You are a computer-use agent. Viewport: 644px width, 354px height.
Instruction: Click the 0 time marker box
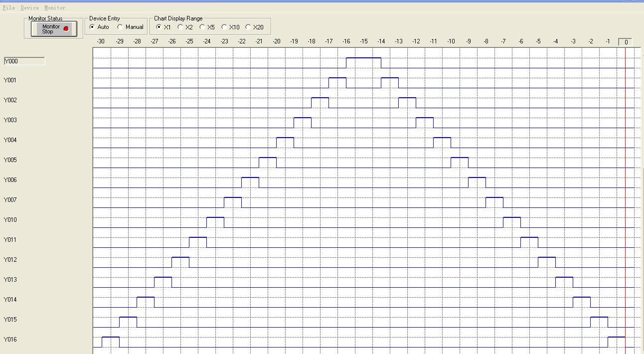coord(626,42)
